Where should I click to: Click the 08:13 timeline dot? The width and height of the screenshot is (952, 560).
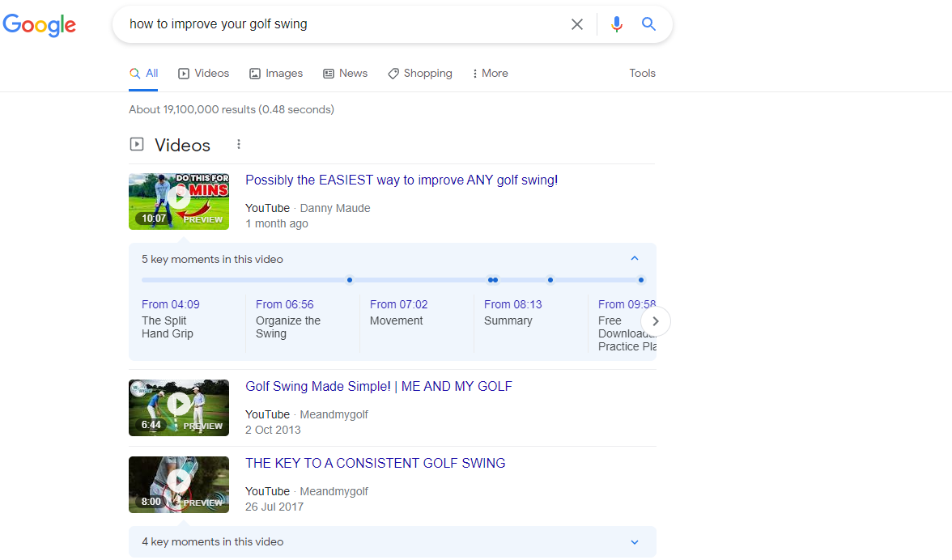point(550,280)
